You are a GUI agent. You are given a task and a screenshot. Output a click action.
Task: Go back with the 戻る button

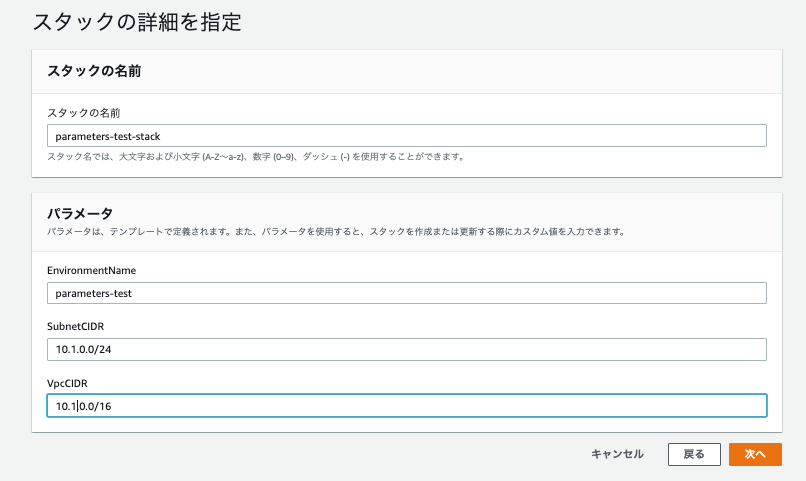694,454
